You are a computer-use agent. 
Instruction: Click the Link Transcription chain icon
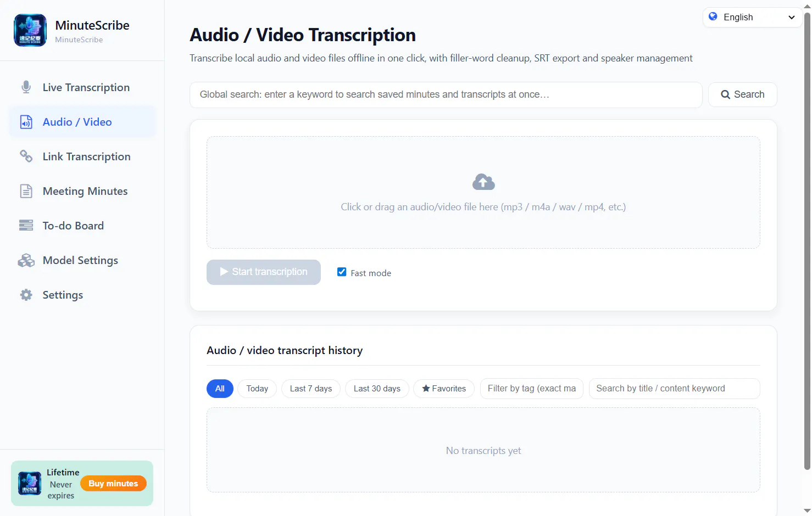pyautogui.click(x=26, y=156)
